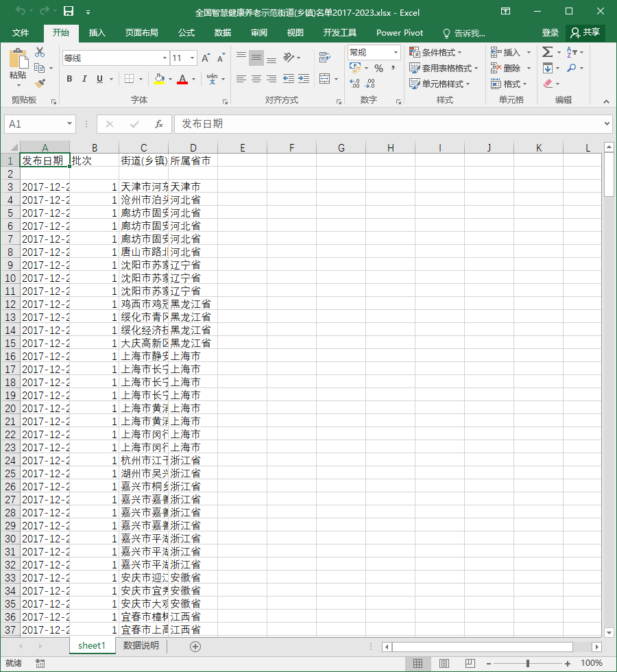Click the Merge and Center icon
617x672 pixels.
click(x=325, y=79)
